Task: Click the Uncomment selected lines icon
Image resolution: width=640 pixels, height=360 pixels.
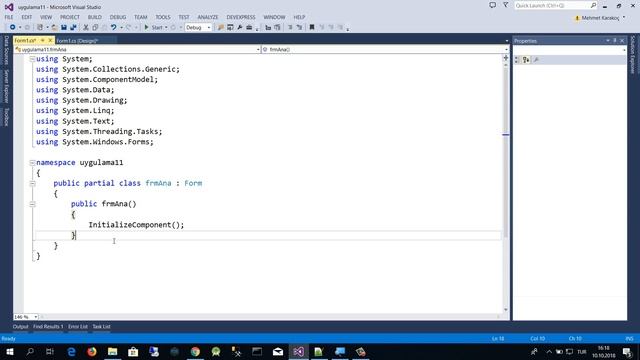Action: (300, 27)
